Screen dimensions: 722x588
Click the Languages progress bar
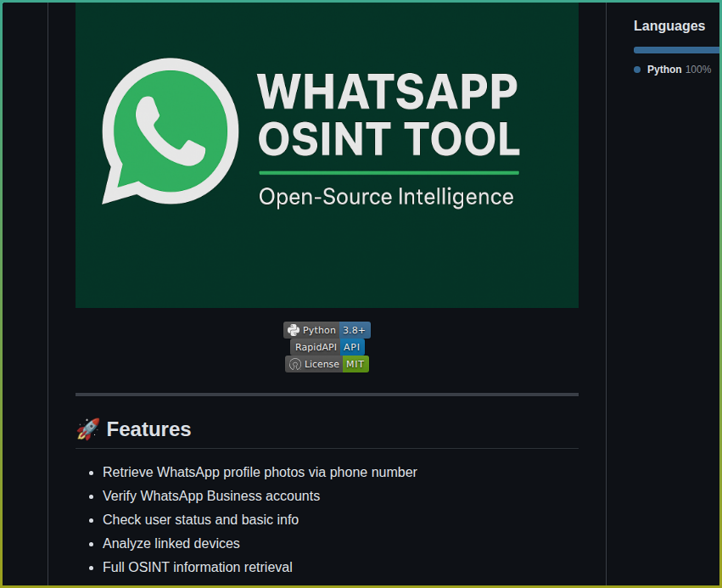[676, 50]
